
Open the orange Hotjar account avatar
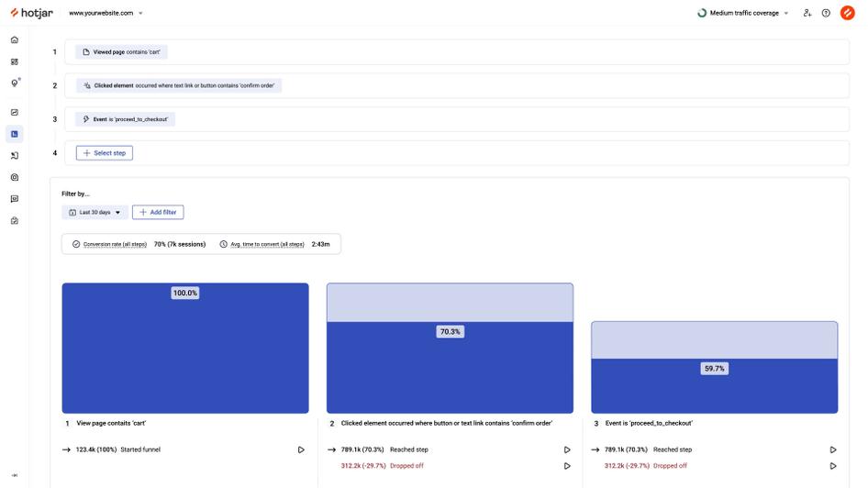847,13
